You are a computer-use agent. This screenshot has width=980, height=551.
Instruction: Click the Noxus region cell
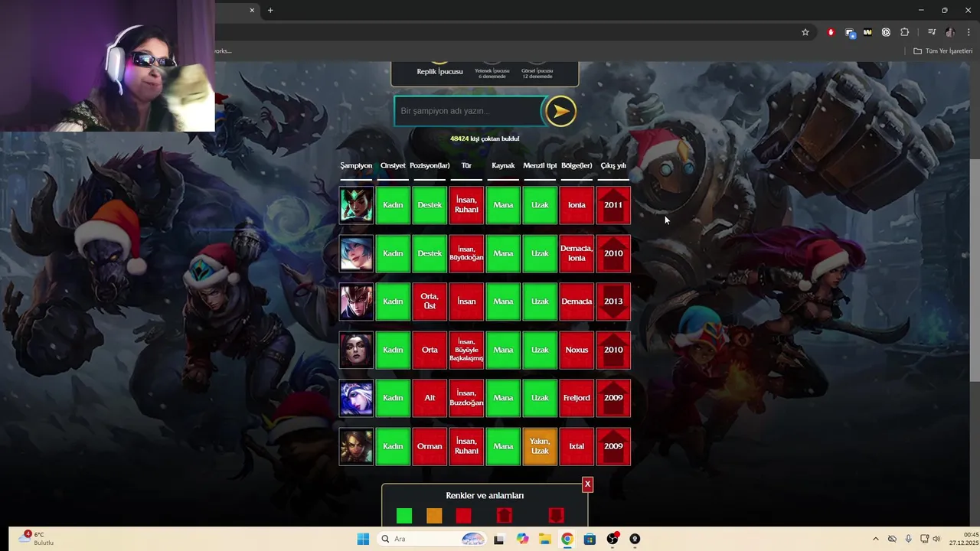point(577,350)
